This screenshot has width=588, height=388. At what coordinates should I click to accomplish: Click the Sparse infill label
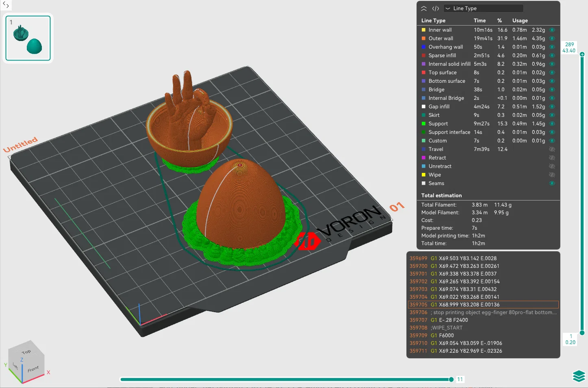point(442,56)
